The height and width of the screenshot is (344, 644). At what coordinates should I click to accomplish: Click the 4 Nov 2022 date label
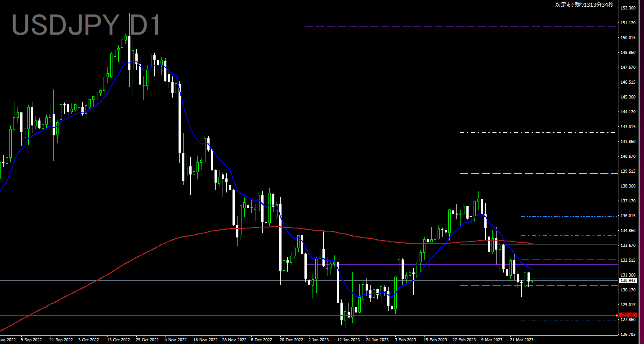pyautogui.click(x=176, y=340)
